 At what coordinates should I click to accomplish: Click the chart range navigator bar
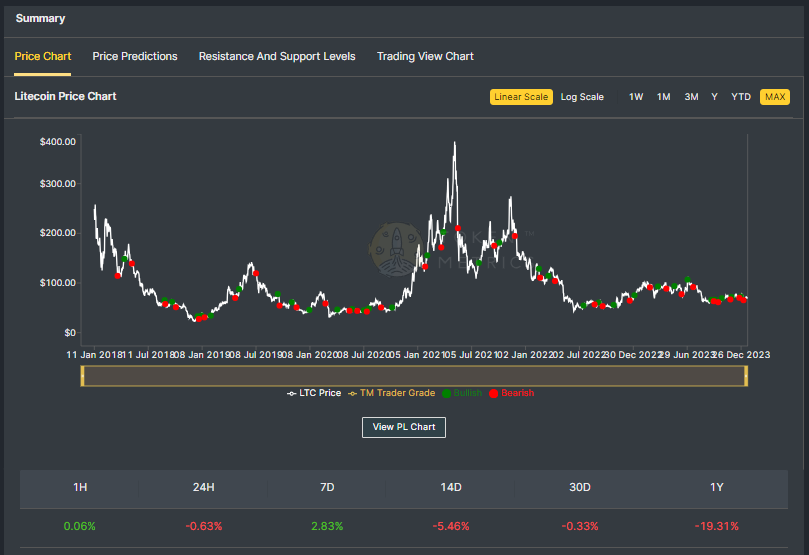point(414,376)
